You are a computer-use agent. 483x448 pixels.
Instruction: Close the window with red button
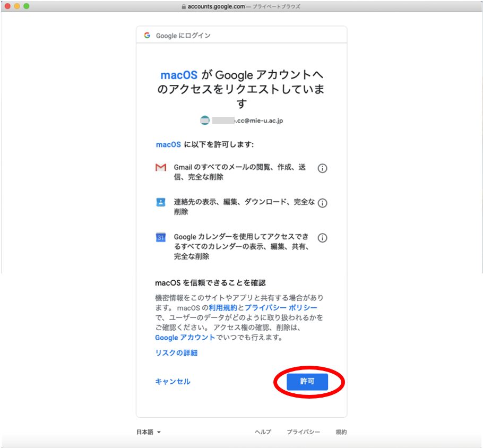(x=8, y=6)
